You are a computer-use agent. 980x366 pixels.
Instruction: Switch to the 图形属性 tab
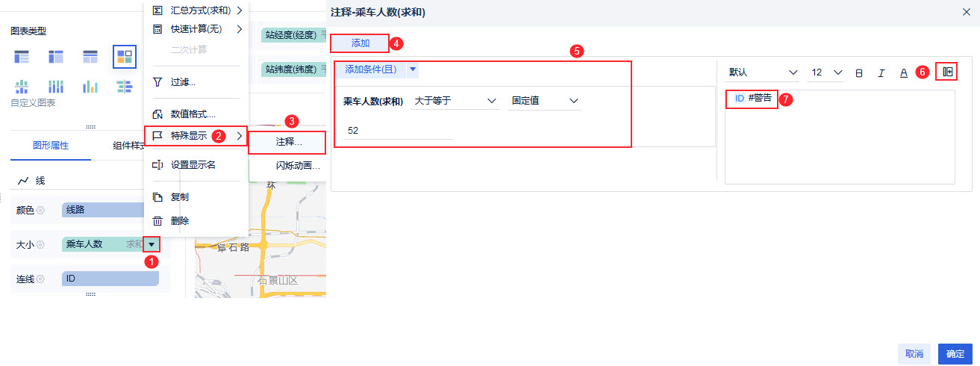(x=51, y=146)
